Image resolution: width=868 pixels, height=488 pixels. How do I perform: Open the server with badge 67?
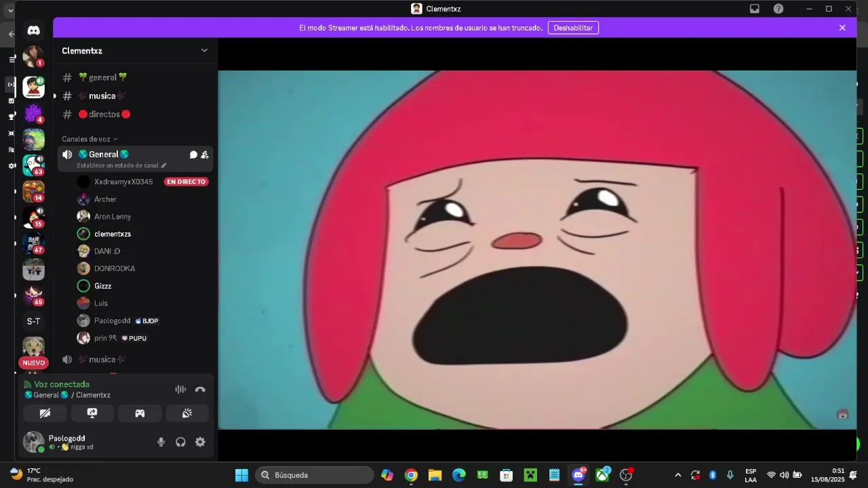33,243
